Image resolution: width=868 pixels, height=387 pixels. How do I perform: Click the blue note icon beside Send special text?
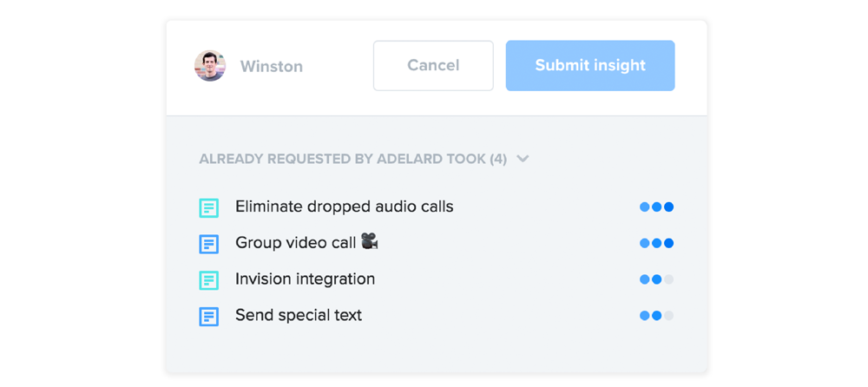208,317
